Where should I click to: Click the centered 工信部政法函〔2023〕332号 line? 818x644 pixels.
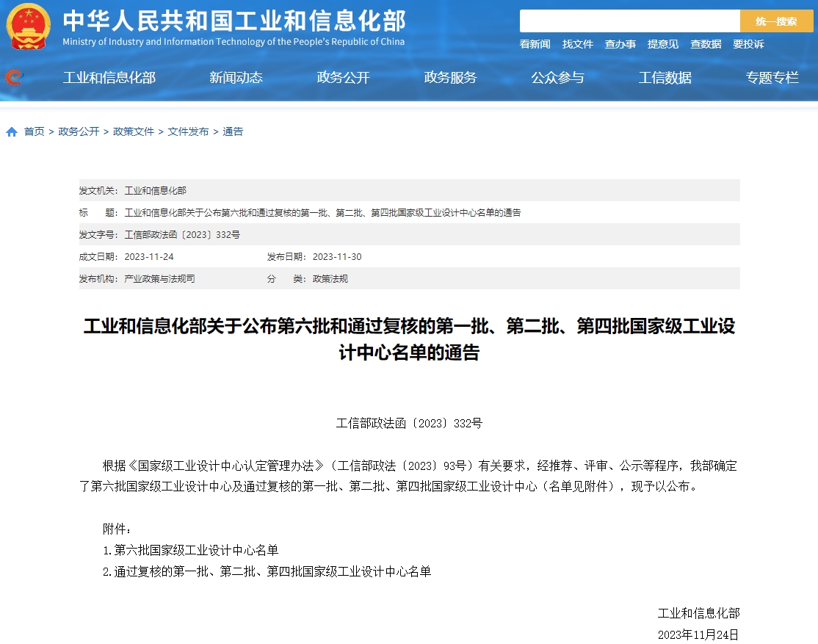coord(409,423)
